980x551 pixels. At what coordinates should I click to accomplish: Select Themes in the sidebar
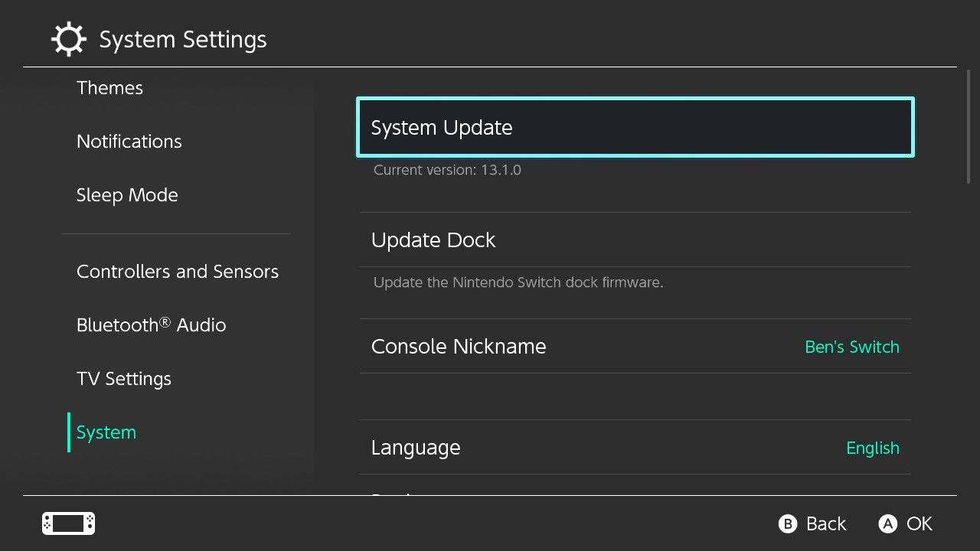click(109, 88)
